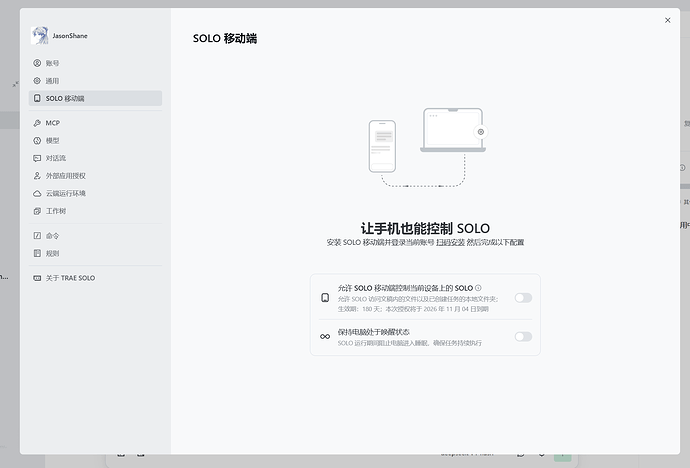Click info icon beside 允许 SOLO 移动端控制
Screen dimensions: 690x468
click(x=478, y=288)
